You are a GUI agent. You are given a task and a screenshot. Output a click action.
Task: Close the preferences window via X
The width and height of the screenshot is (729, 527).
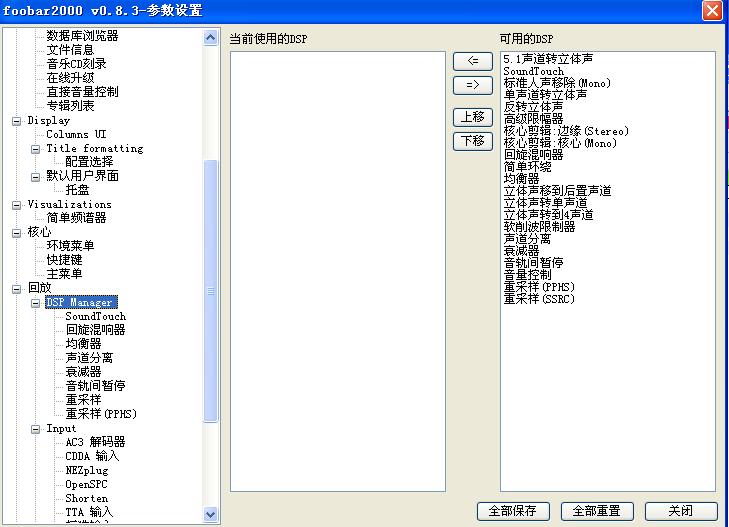tap(712, 10)
